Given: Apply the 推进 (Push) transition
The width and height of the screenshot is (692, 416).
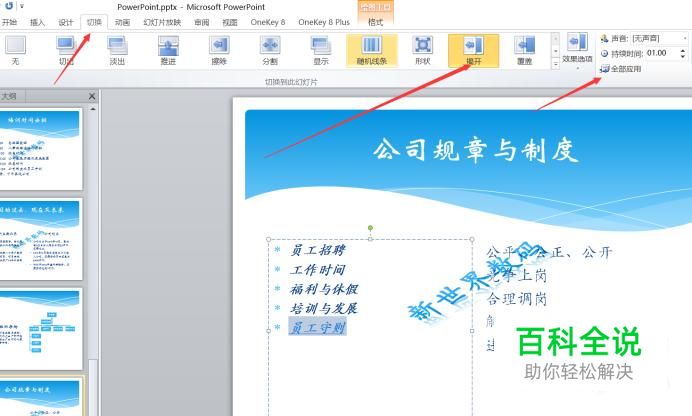Looking at the screenshot, I should [x=168, y=51].
